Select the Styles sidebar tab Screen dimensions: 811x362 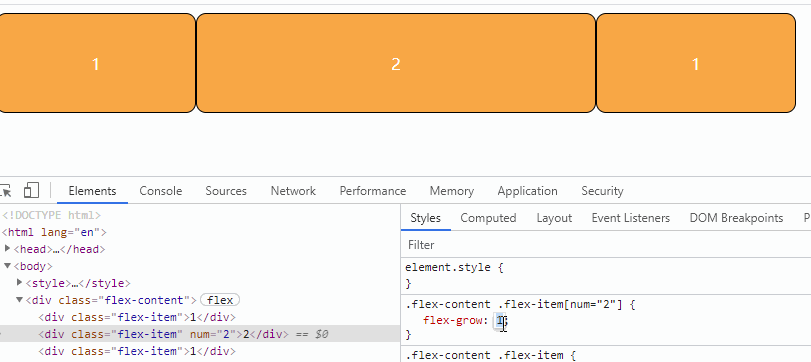tap(426, 218)
